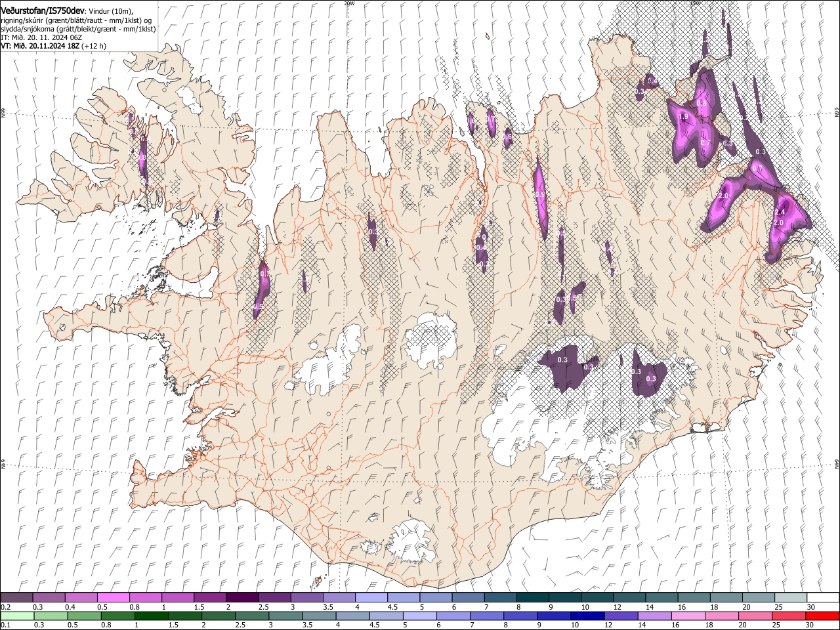Image resolution: width=840 pixels, height=630 pixels.
Task: Pick the green 2 swatch, lower legend row
Action: tap(219, 616)
